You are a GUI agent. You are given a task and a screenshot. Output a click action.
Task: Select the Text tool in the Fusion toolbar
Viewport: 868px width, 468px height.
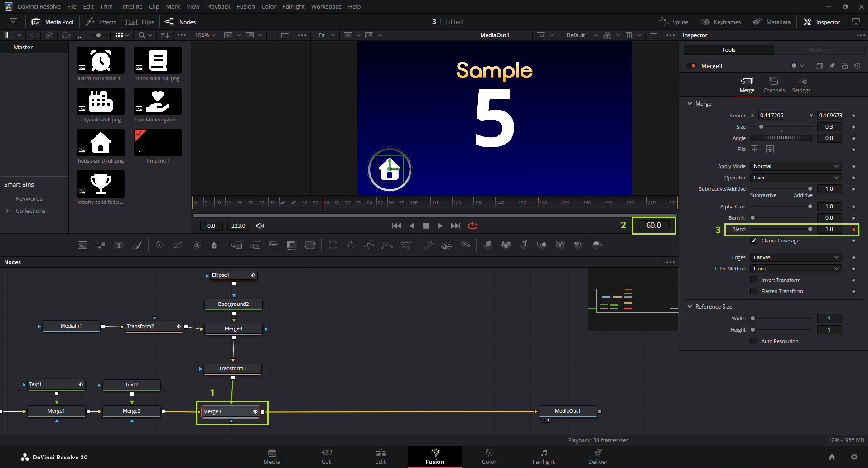pyautogui.click(x=119, y=245)
